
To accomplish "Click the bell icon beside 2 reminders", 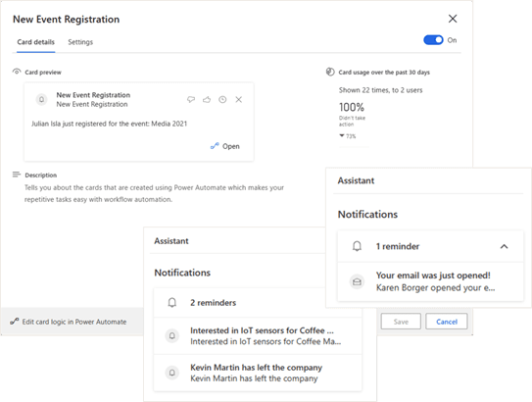I will 172,303.
